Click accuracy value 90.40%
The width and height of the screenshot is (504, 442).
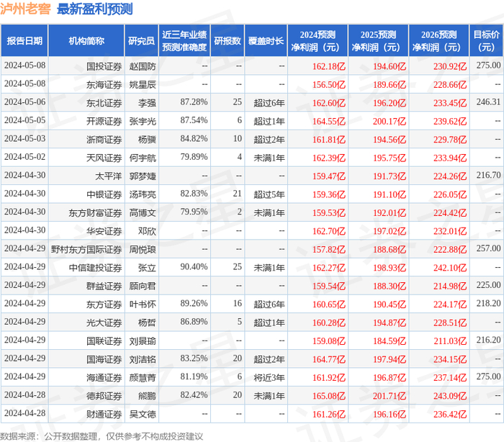coord(194,267)
